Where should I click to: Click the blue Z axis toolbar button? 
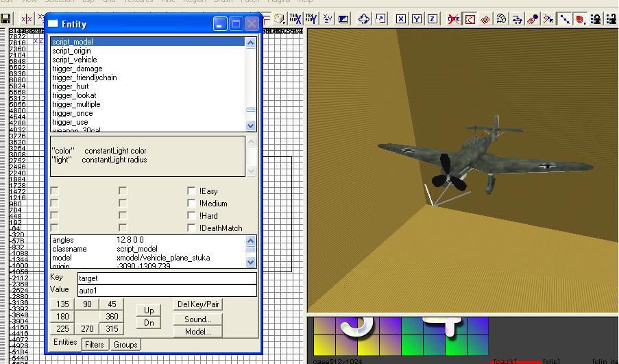[x=433, y=19]
